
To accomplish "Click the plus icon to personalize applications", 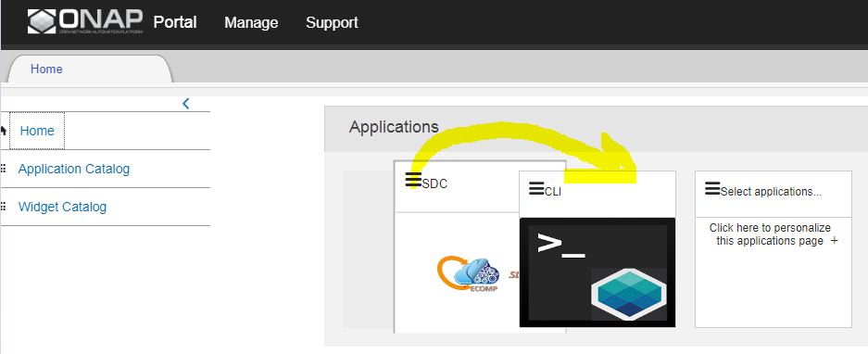I will [x=835, y=241].
